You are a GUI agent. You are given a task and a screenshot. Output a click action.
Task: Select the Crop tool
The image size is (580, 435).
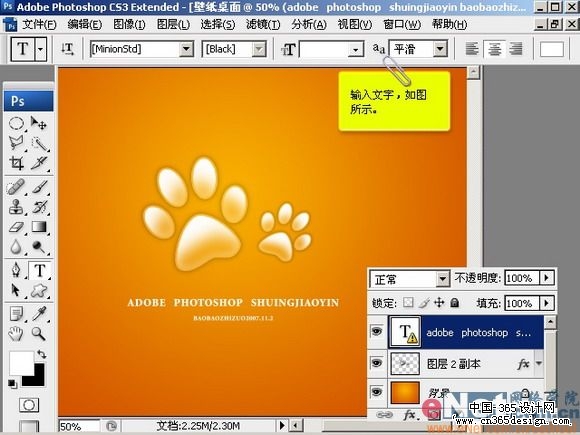[16, 163]
